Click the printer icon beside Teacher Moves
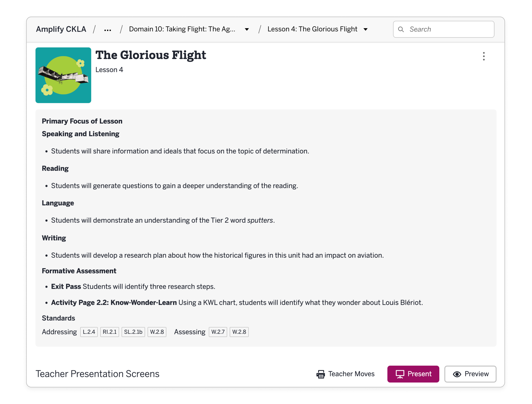This screenshot has height=404, width=532. click(320, 374)
